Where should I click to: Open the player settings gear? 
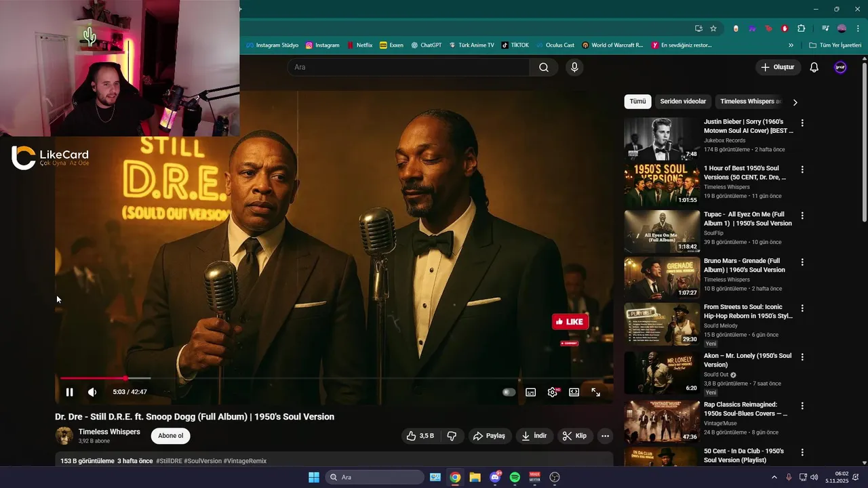553,392
